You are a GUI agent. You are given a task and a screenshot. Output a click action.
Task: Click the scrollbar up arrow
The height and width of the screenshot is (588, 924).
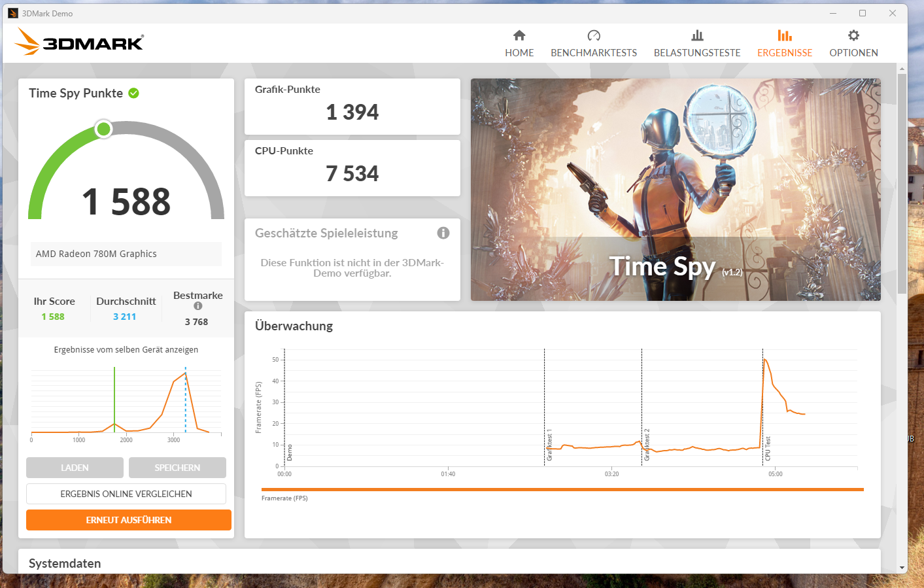click(902, 68)
